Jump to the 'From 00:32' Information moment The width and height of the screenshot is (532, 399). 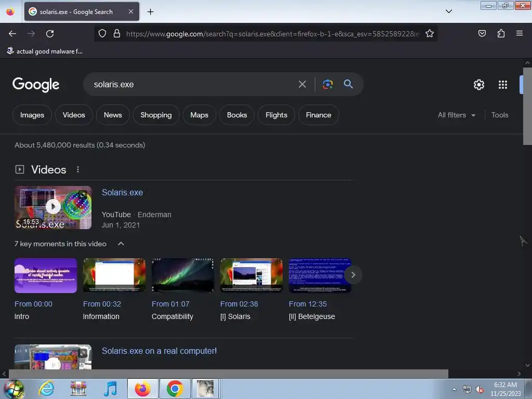[102, 304]
